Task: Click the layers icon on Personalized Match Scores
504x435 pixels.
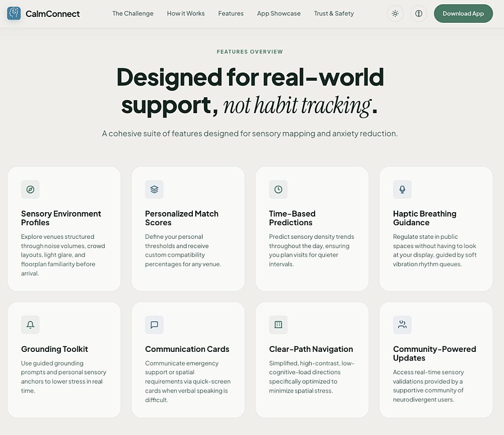Action: pos(154,189)
